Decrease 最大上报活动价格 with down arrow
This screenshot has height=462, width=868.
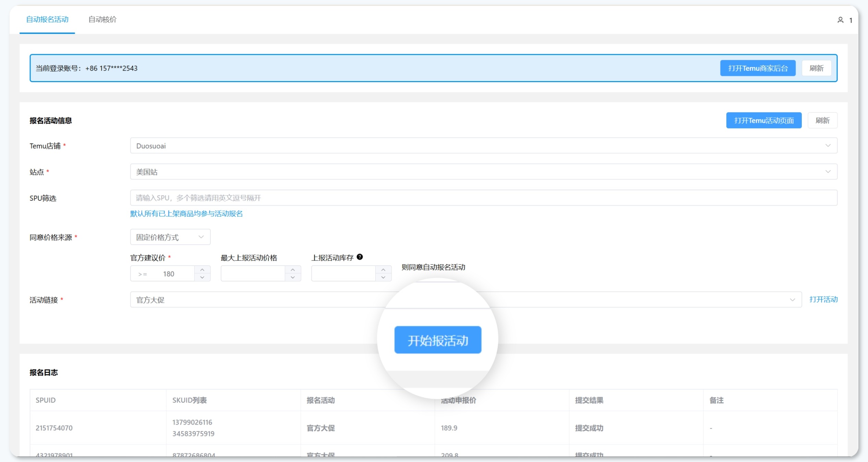point(293,277)
